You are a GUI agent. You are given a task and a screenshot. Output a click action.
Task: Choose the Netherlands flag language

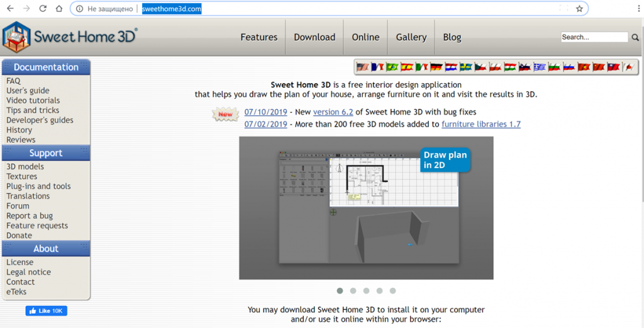click(452, 67)
